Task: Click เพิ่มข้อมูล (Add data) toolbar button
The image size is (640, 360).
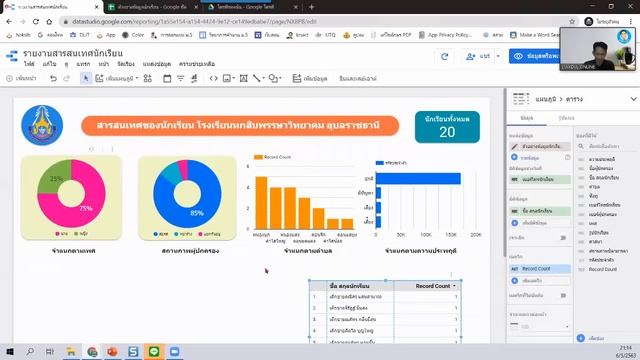Action: (310, 78)
